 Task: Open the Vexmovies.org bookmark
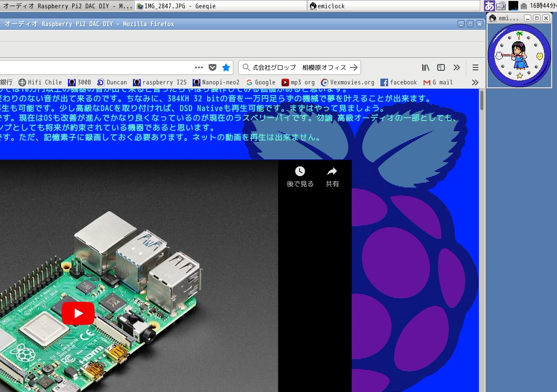pyautogui.click(x=348, y=82)
